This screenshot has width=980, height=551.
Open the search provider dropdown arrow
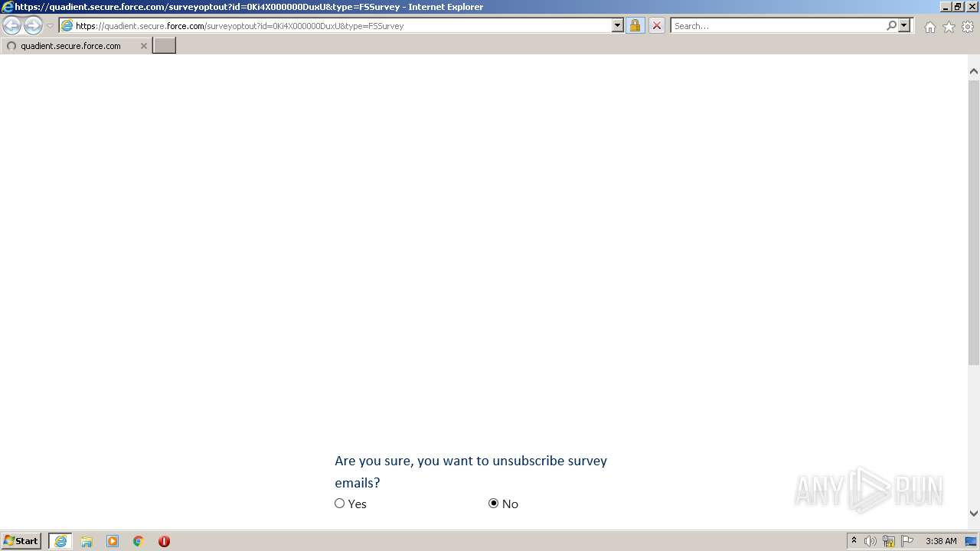[x=904, y=25]
